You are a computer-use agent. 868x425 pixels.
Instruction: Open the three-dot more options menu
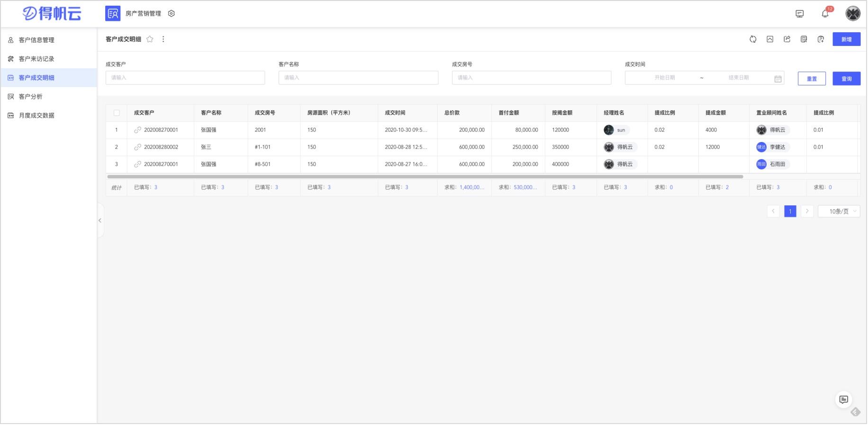[163, 39]
